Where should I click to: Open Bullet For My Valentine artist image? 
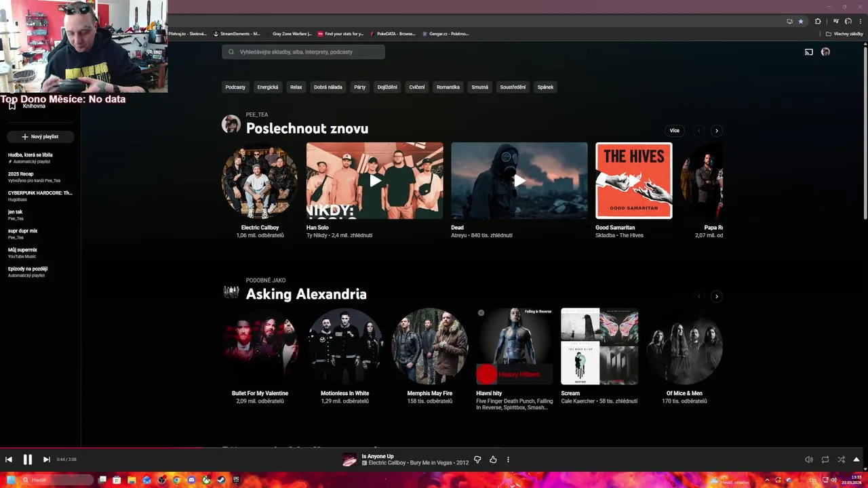point(260,346)
